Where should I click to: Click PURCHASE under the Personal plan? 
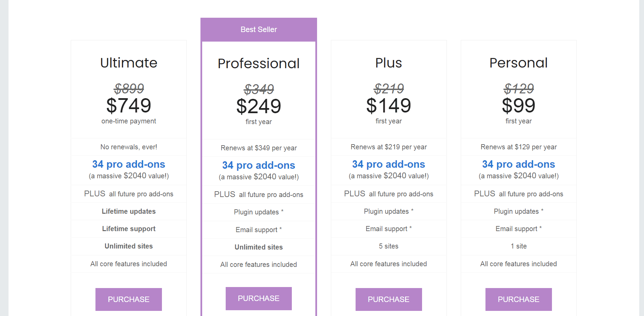coord(518,299)
